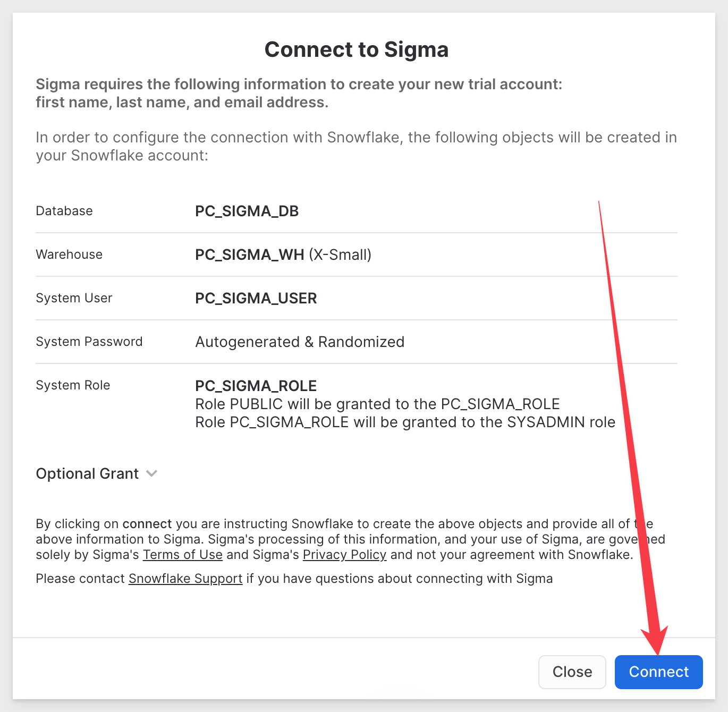Click the SYSADMIN role grant description line
728x712 pixels.
(405, 422)
